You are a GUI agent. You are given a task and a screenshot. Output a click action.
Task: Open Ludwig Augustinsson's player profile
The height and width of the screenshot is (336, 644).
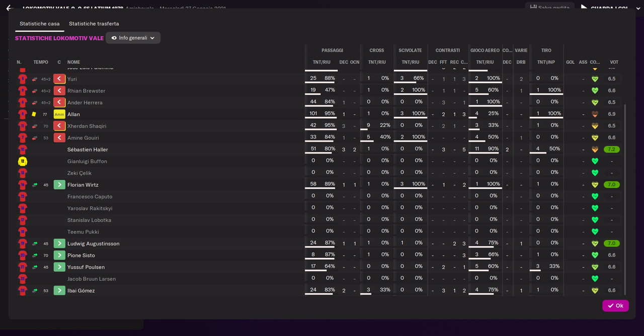pos(93,243)
